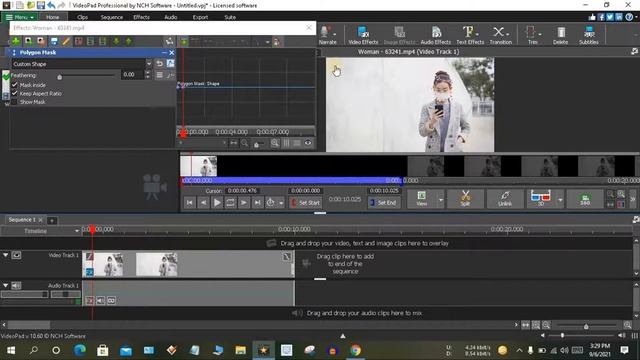Click the Unlink button
This screenshot has width=640, height=360.
[505, 198]
